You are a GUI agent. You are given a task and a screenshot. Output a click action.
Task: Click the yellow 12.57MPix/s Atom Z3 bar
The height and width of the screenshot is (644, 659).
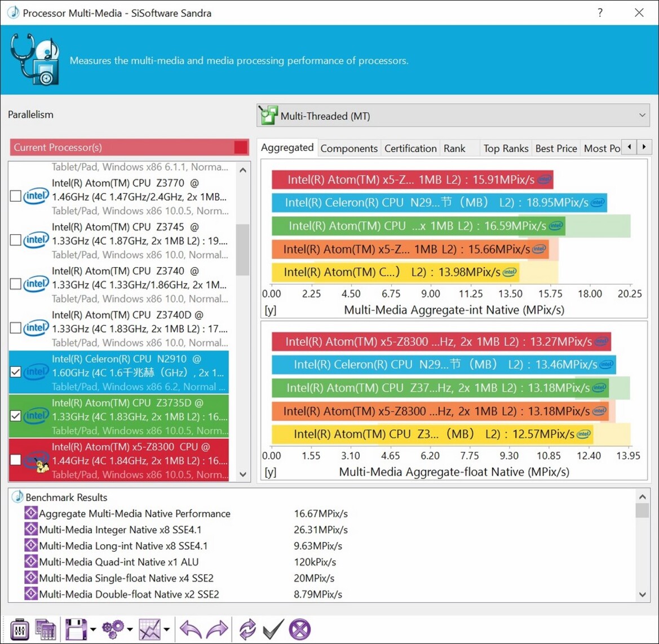pos(432,434)
